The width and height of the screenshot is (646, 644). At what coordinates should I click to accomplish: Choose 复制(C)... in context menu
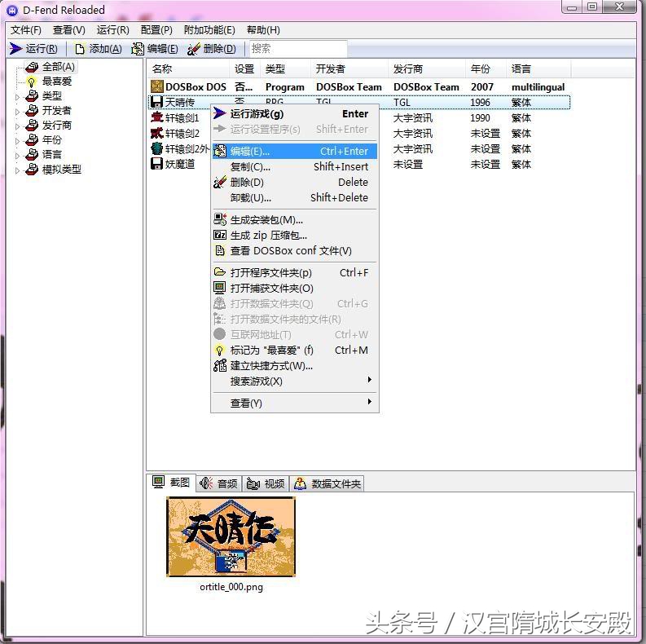point(295,166)
